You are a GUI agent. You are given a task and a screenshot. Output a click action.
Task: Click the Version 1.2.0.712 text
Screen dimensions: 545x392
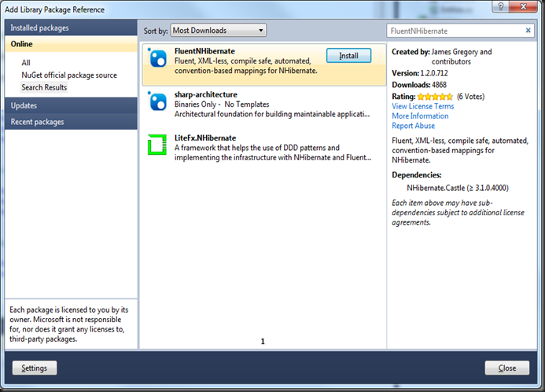point(420,73)
